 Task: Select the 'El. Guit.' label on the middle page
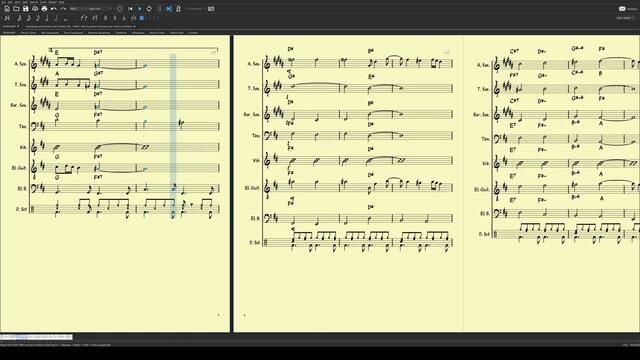coord(252,188)
